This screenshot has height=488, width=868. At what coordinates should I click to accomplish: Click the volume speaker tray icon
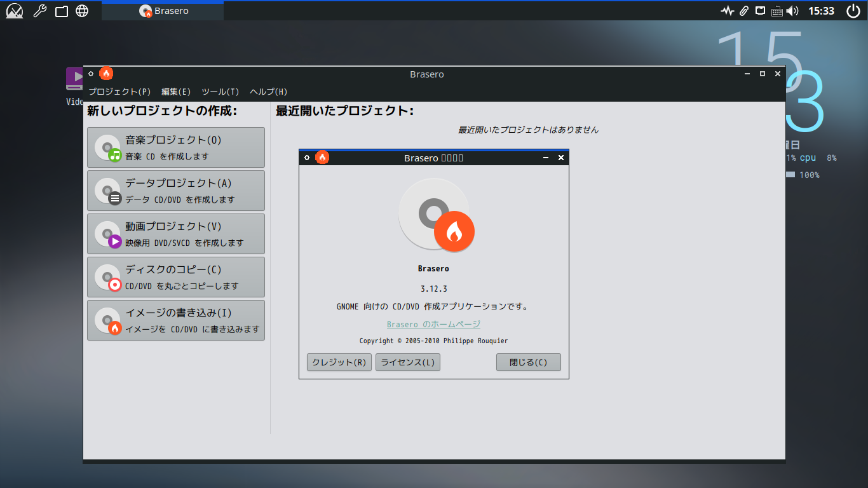(792, 11)
